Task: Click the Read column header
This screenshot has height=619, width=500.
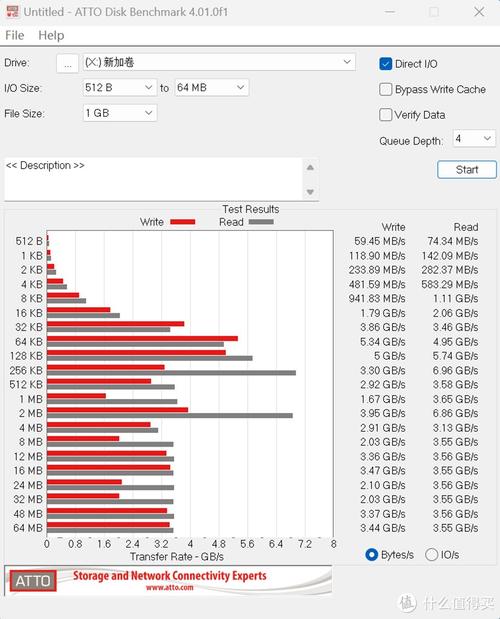Action: pos(466,227)
